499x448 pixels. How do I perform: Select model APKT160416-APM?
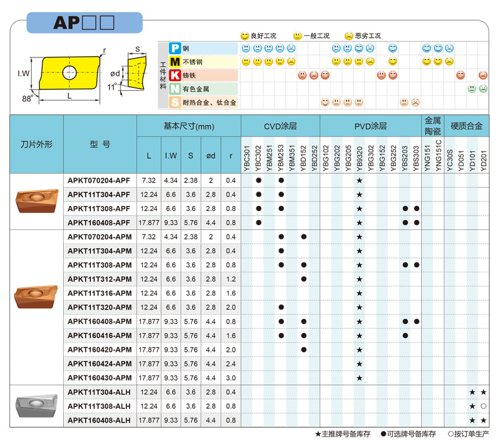pos(100,336)
